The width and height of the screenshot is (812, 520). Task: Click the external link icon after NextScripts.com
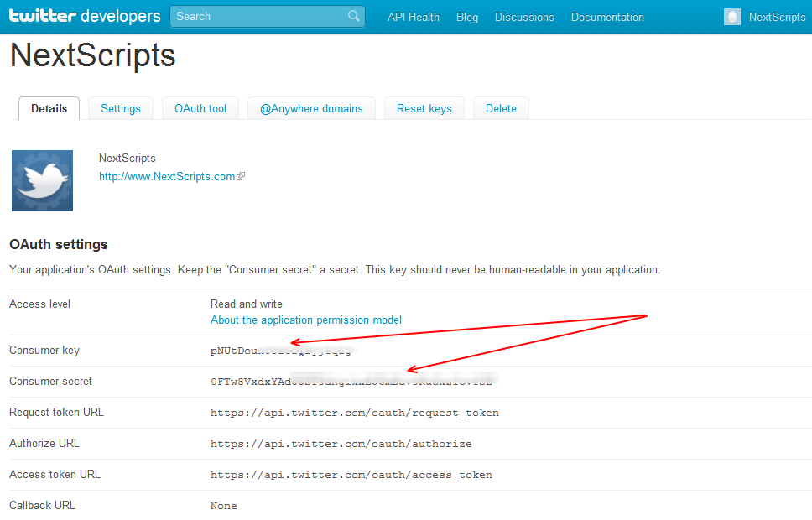241,177
